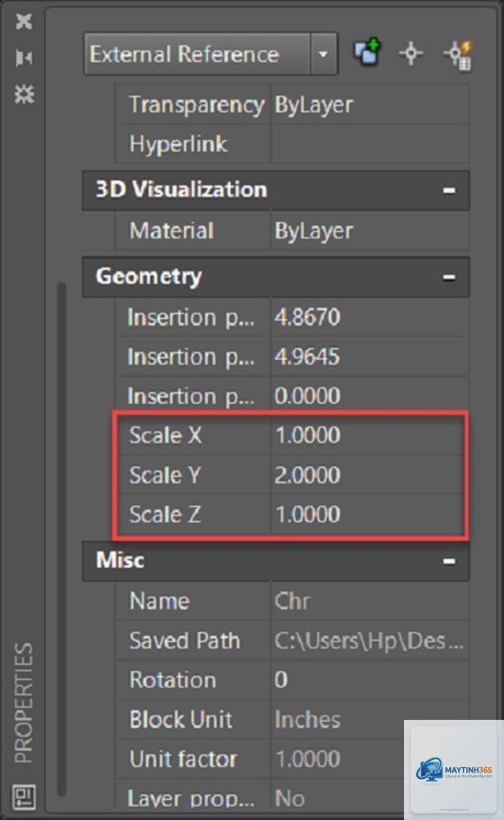Collapse the 3D Visualization section
The image size is (504, 820).
coord(449,191)
